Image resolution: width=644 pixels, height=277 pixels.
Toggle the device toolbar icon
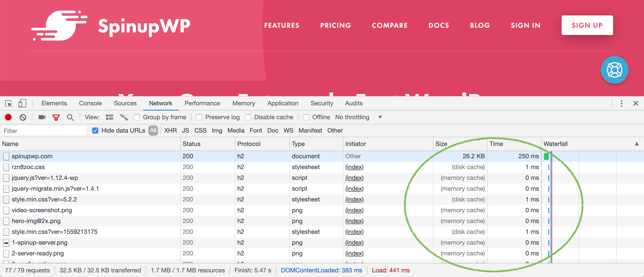click(x=22, y=104)
